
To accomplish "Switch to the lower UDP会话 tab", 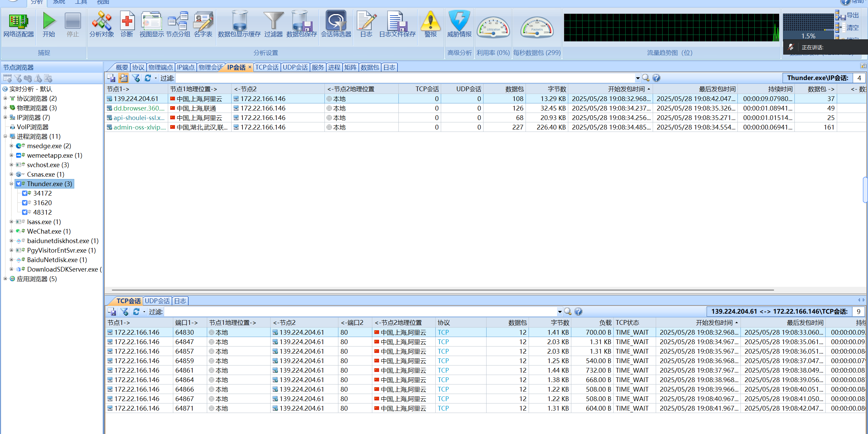I will (x=157, y=301).
